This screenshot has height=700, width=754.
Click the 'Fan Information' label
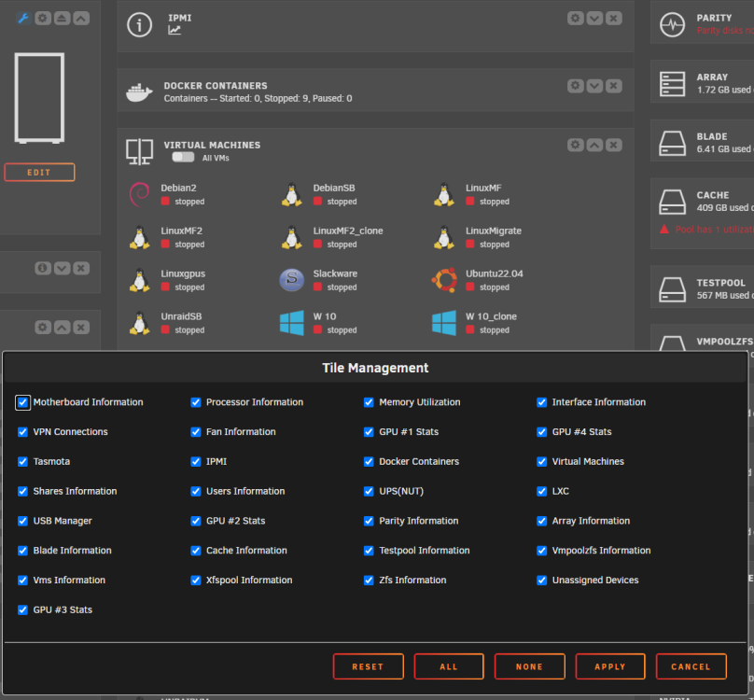tap(241, 432)
